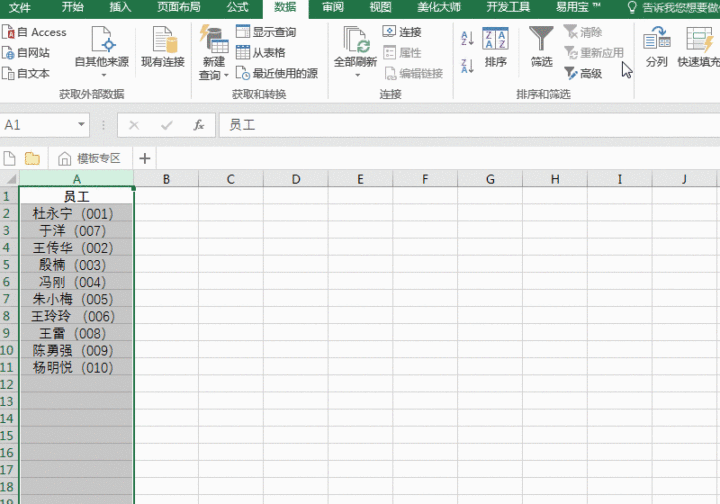Screen dimensions: 720x504
Task: Select column E header
Action: tap(360, 179)
